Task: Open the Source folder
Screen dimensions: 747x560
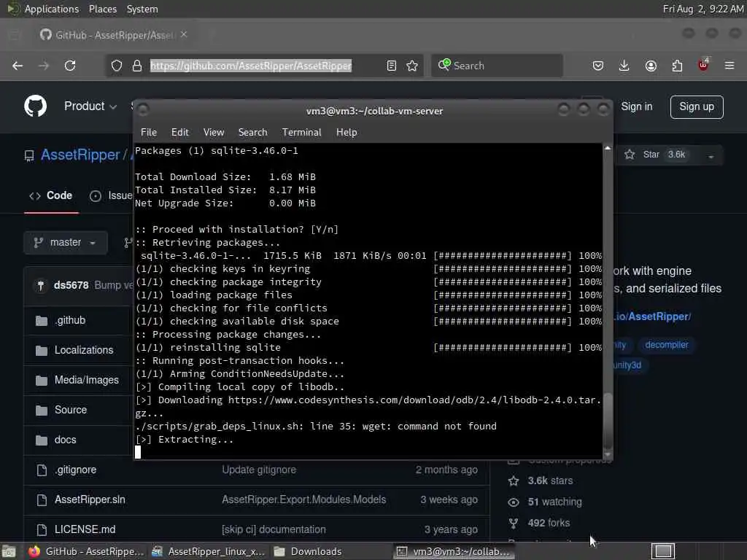Action: [71, 410]
